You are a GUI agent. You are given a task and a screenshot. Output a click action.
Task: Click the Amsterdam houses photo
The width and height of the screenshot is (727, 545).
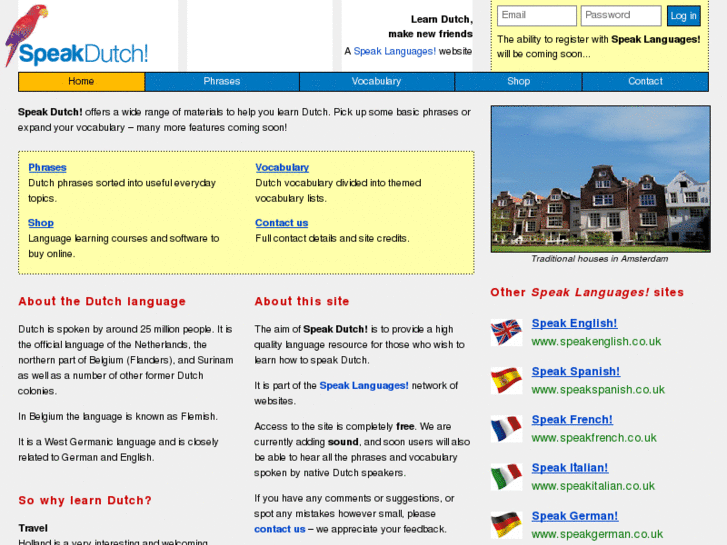tap(600, 179)
